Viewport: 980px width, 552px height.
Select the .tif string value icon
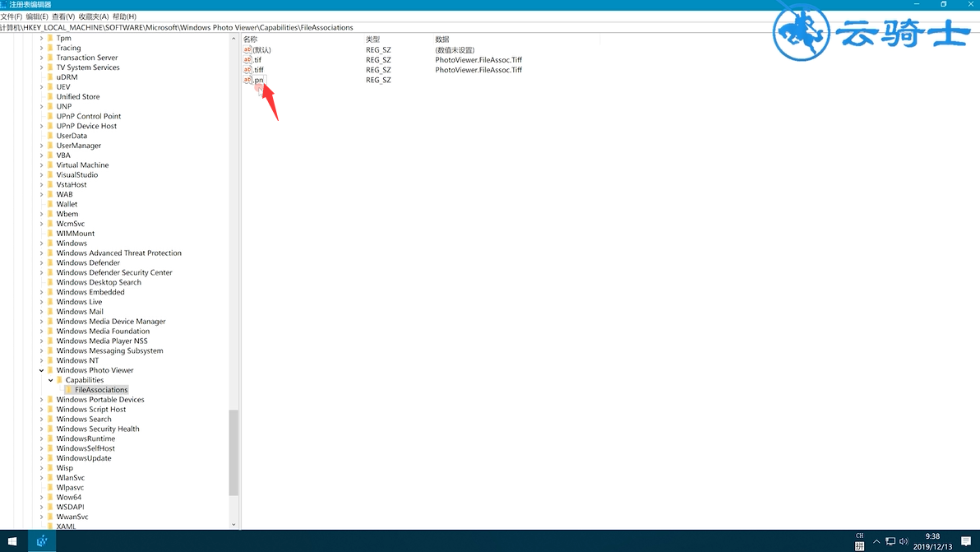pyautogui.click(x=247, y=60)
